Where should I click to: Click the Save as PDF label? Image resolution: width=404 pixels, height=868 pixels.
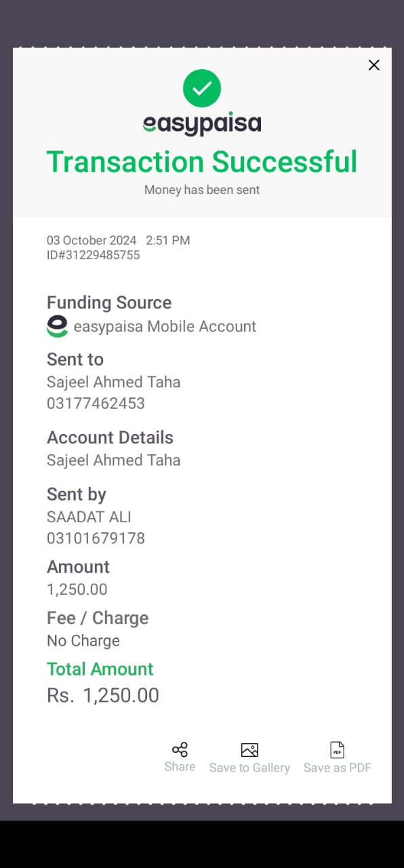click(338, 768)
